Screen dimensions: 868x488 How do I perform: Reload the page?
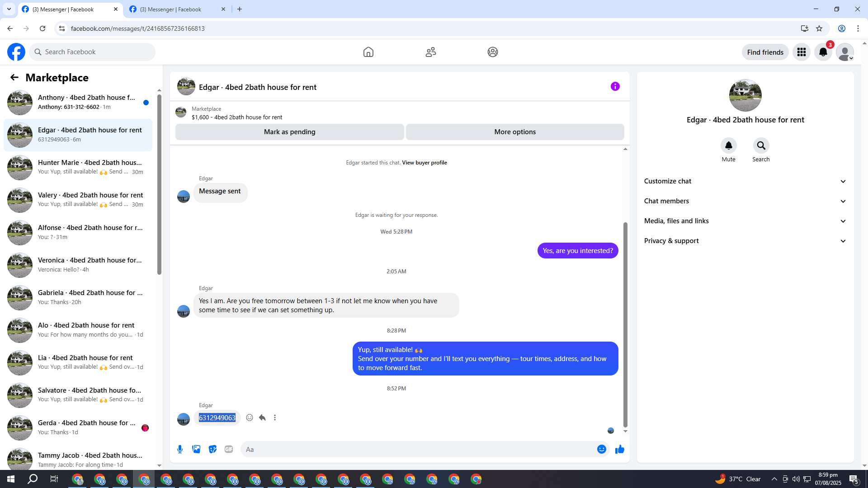pos(42,28)
